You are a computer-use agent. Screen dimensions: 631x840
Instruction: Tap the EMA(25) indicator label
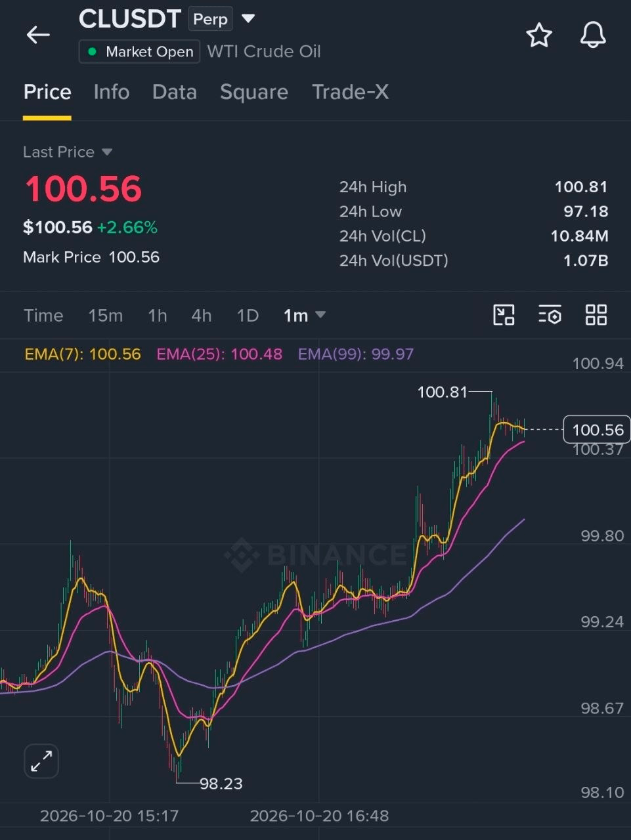click(219, 354)
